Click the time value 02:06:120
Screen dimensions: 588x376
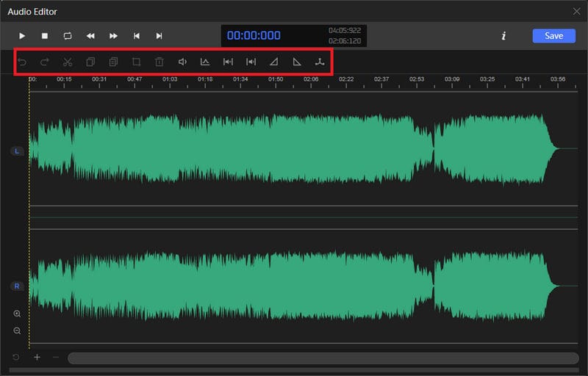pos(345,41)
